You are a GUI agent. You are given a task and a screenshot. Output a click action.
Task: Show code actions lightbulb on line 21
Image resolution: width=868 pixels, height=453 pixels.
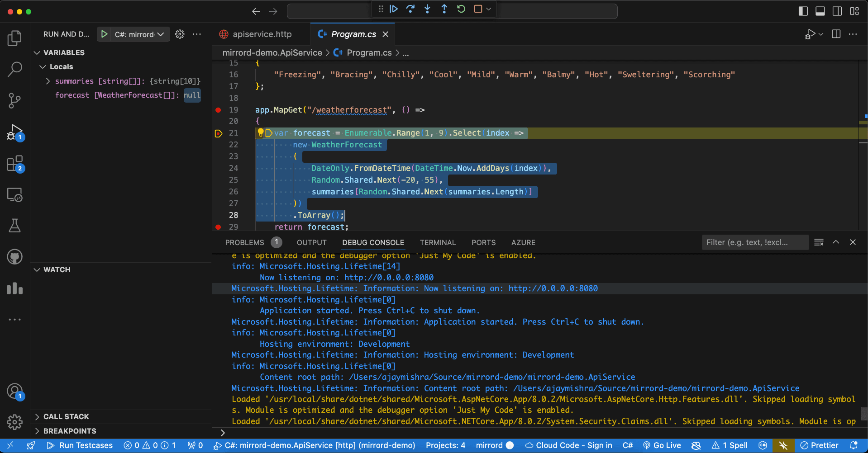click(x=261, y=132)
